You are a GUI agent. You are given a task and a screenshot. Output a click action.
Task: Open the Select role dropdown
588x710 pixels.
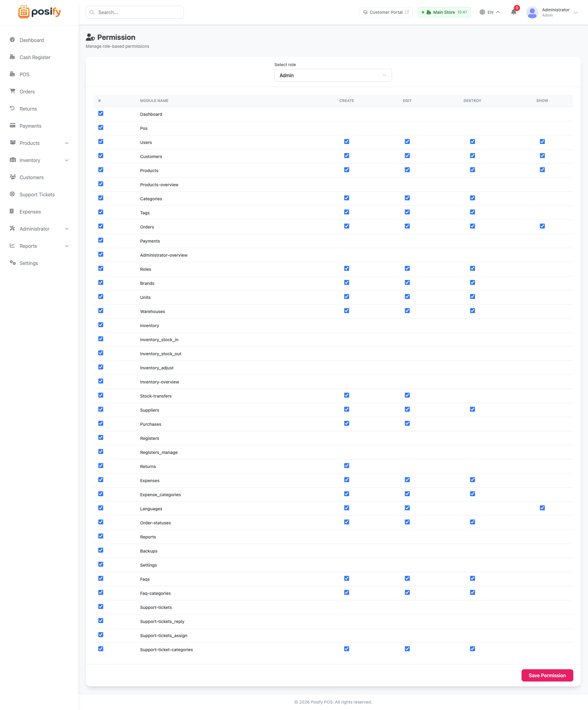click(333, 75)
